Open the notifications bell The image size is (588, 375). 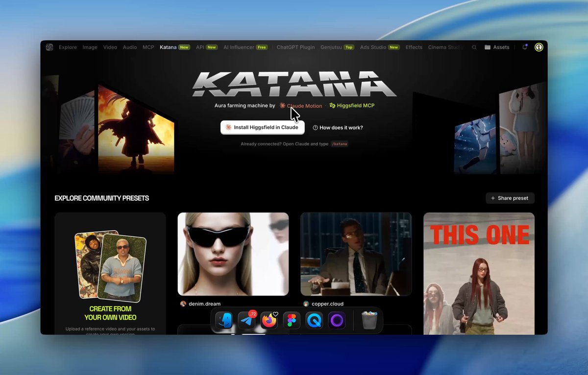coord(525,47)
